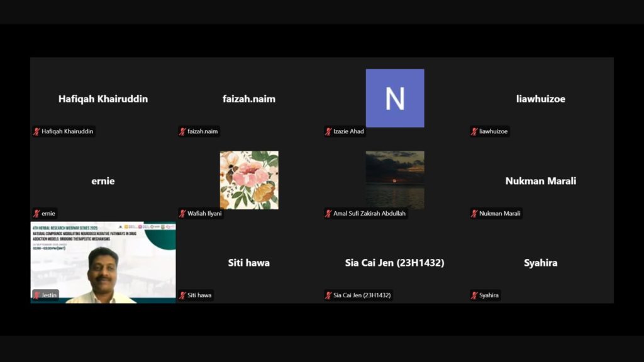Click Izazie Ahad's muted microphone icon
This screenshot has height=362, width=644.
point(329,131)
